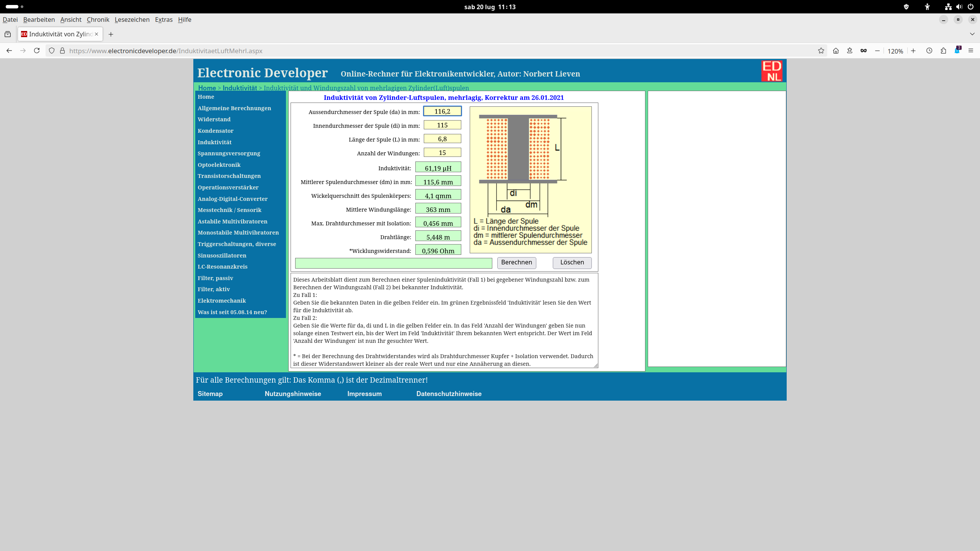This screenshot has width=980, height=551.
Task: Open the application hamburger menu
Action: (x=971, y=51)
